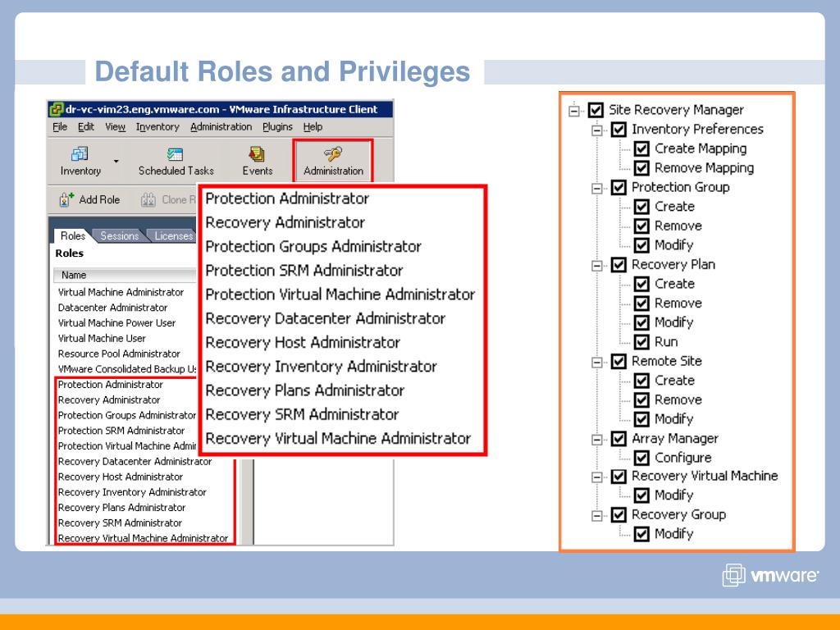Select the VMware Consolidated Backup User role
The width and height of the screenshot is (840, 630).
[127, 369]
